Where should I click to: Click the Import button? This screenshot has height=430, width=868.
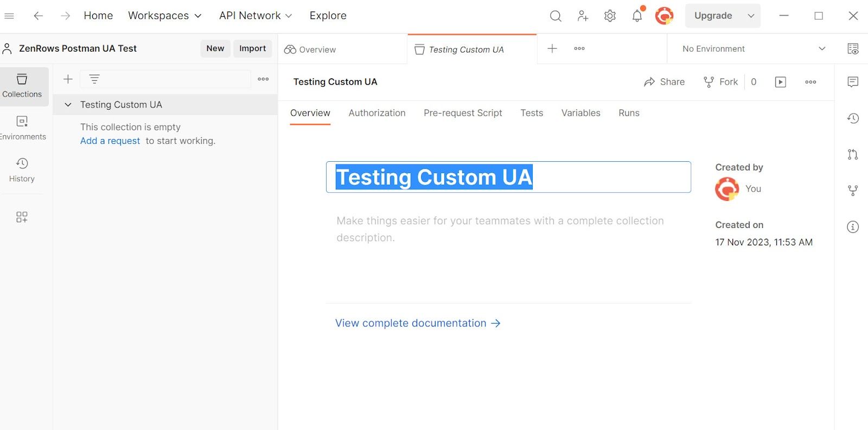tap(253, 48)
